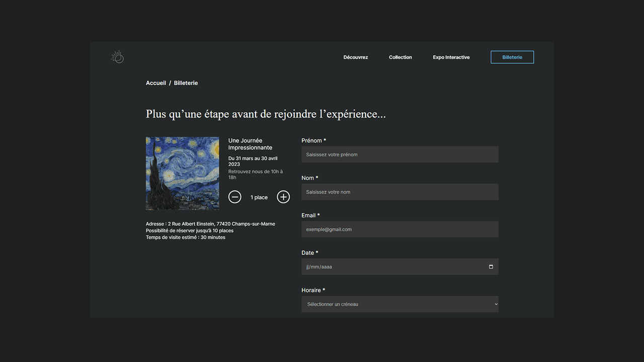Click the Billeterie breadcrumb link
644x362 pixels.
[186, 83]
